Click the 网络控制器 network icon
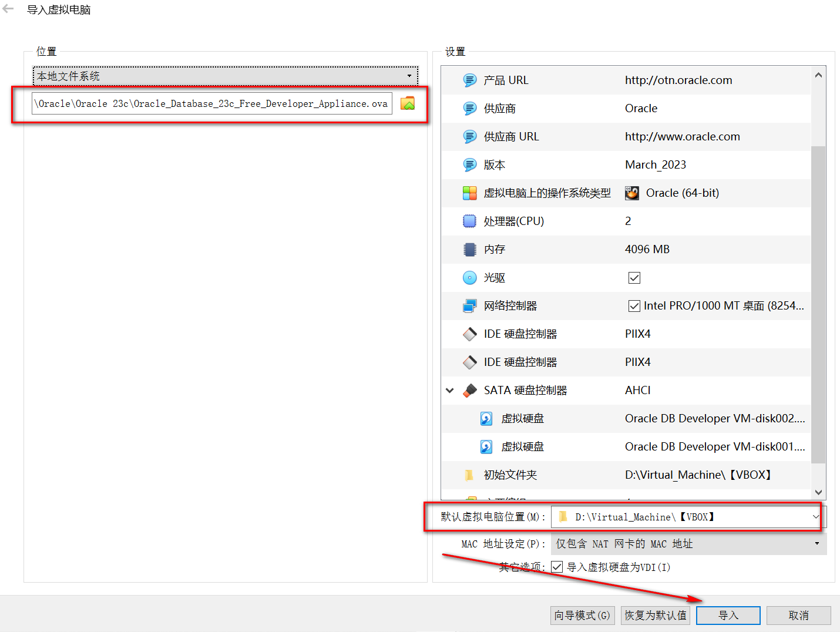 pyautogui.click(x=470, y=306)
